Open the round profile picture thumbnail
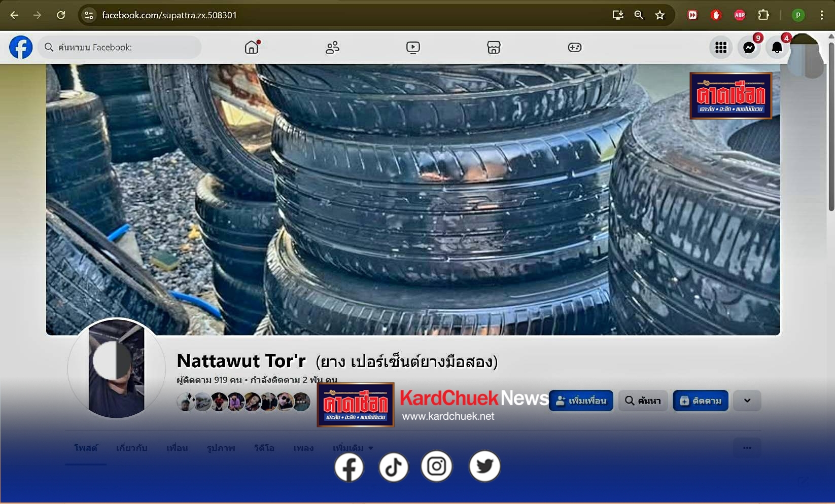Viewport: 835px width, 504px height. coord(117,368)
